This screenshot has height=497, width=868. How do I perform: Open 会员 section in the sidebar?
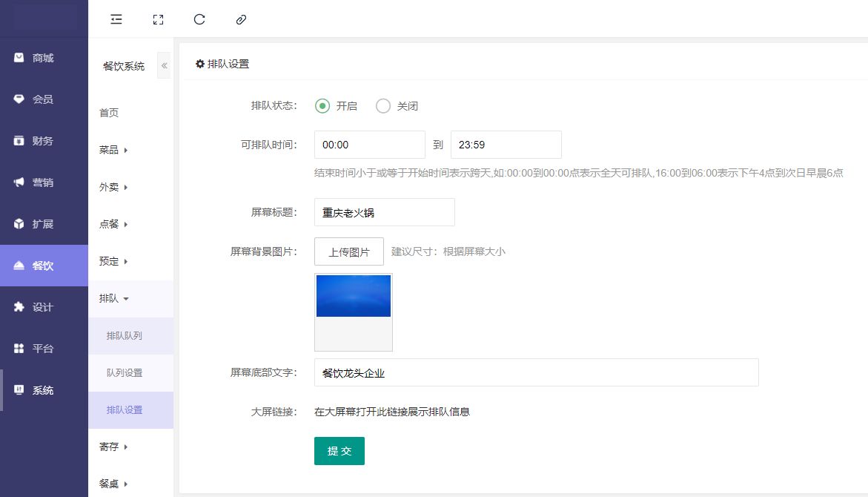coord(44,99)
